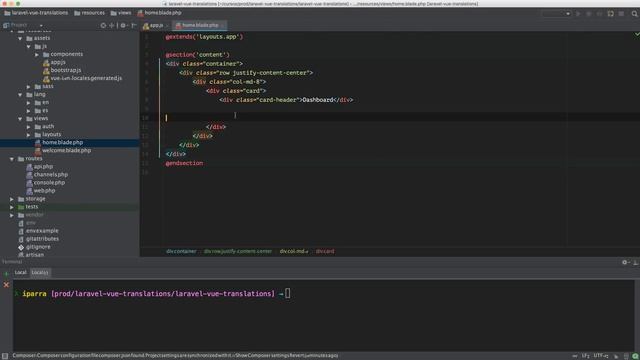Collapse the js folder
The image size is (640, 360).
point(29,47)
